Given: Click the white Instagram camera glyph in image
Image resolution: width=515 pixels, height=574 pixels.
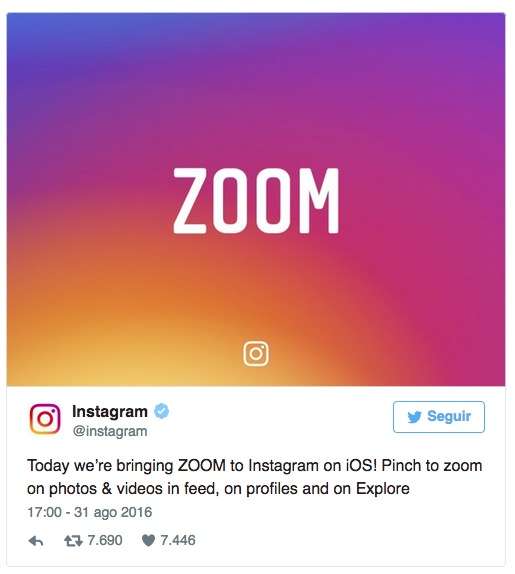Looking at the screenshot, I should click(x=256, y=354).
